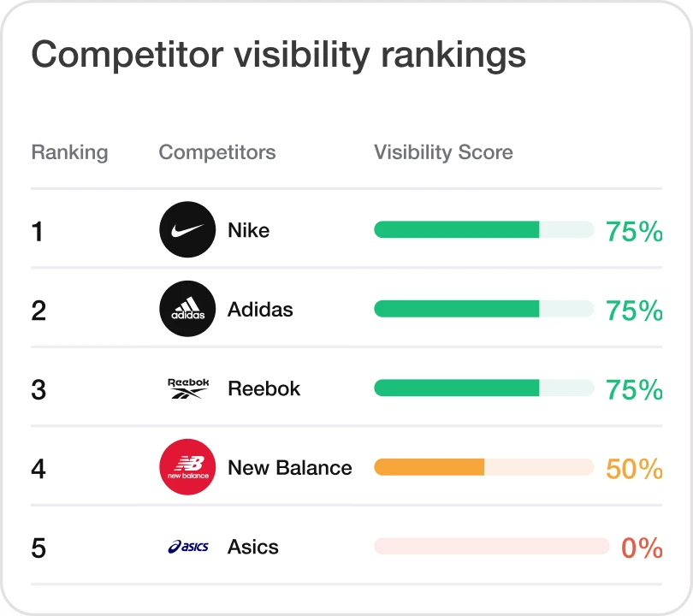
Task: Select the Asics competitor name
Action: [253, 547]
